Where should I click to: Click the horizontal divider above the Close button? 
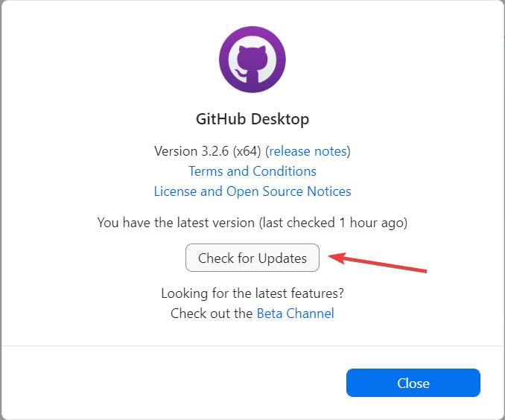(x=252, y=346)
